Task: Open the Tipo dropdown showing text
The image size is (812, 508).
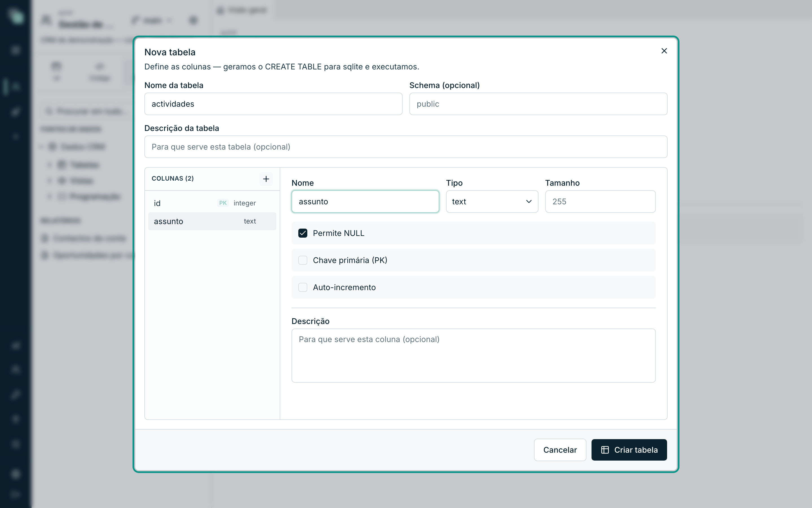Action: pyautogui.click(x=492, y=202)
